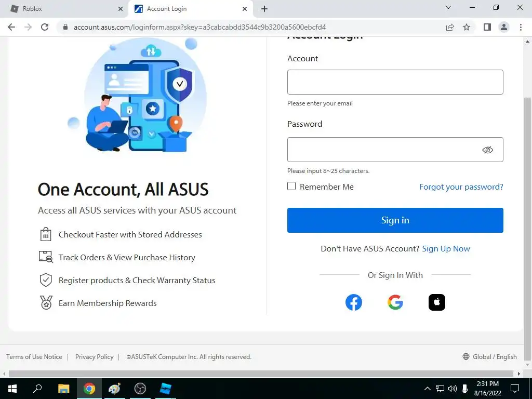The width and height of the screenshot is (532, 399).
Task: Select the Account Login browser tab
Action: 190,9
